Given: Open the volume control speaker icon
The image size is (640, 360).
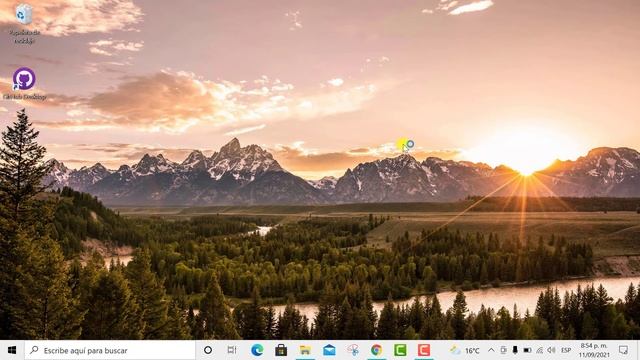Looking at the screenshot, I should coord(551,351).
